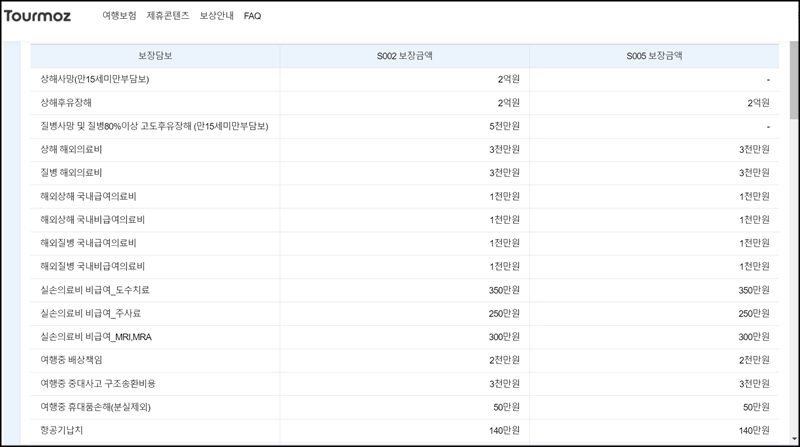Image resolution: width=800 pixels, height=447 pixels.
Task: Select the 상해후유장해 row label
Action: coord(66,103)
